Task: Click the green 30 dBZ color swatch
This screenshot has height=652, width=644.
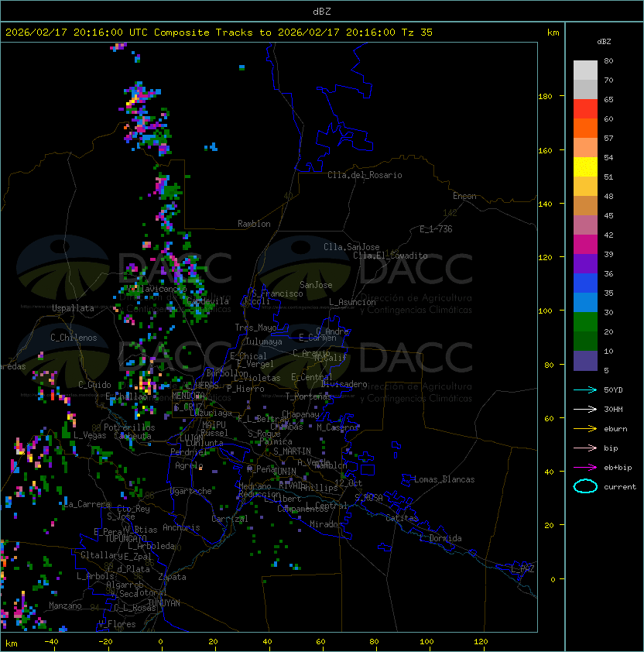Action: tap(585, 322)
